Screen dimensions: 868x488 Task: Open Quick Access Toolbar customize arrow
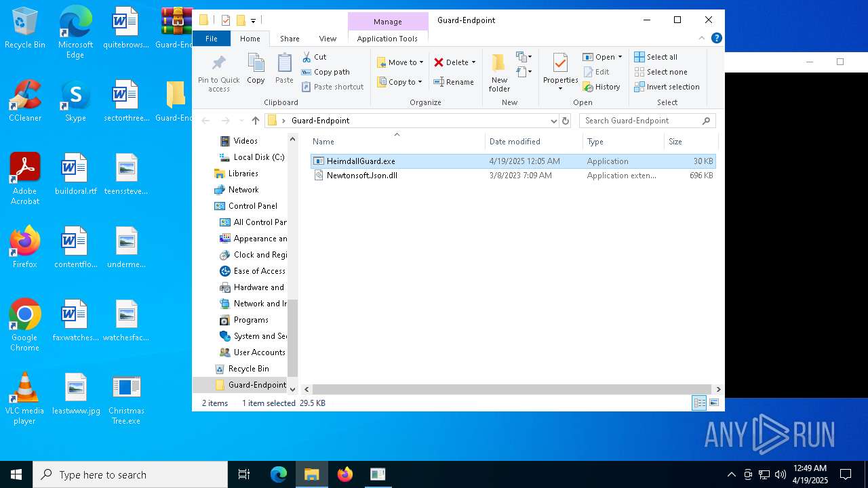pos(253,20)
